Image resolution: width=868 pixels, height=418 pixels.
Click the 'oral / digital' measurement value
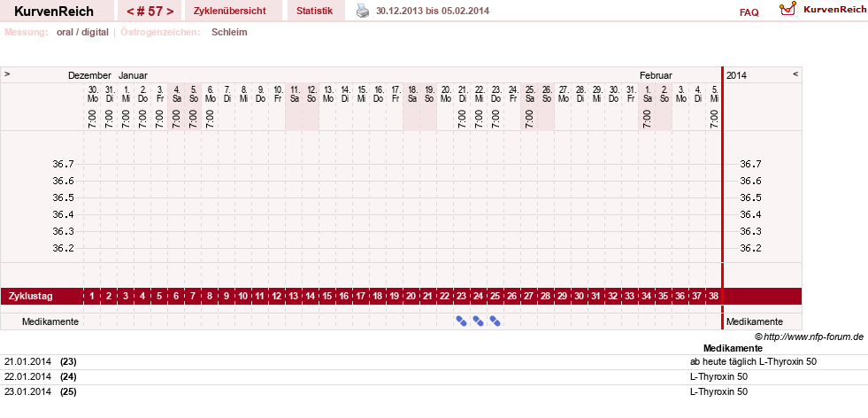coord(82,32)
